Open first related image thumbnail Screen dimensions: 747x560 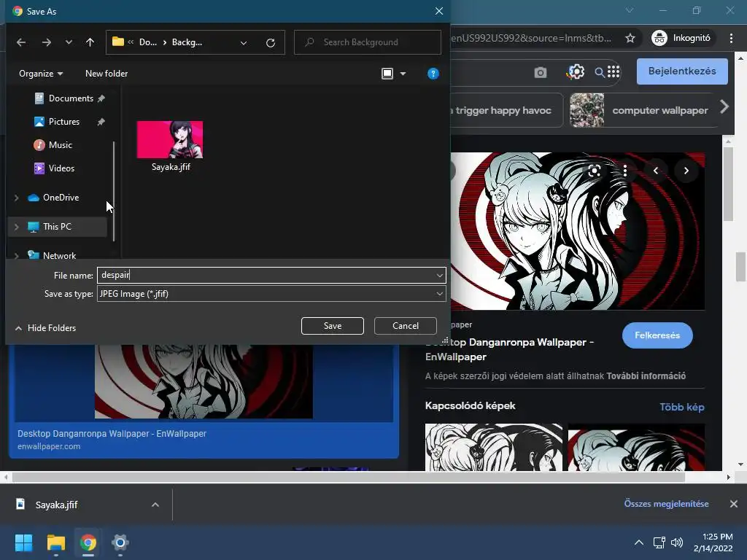(494, 447)
